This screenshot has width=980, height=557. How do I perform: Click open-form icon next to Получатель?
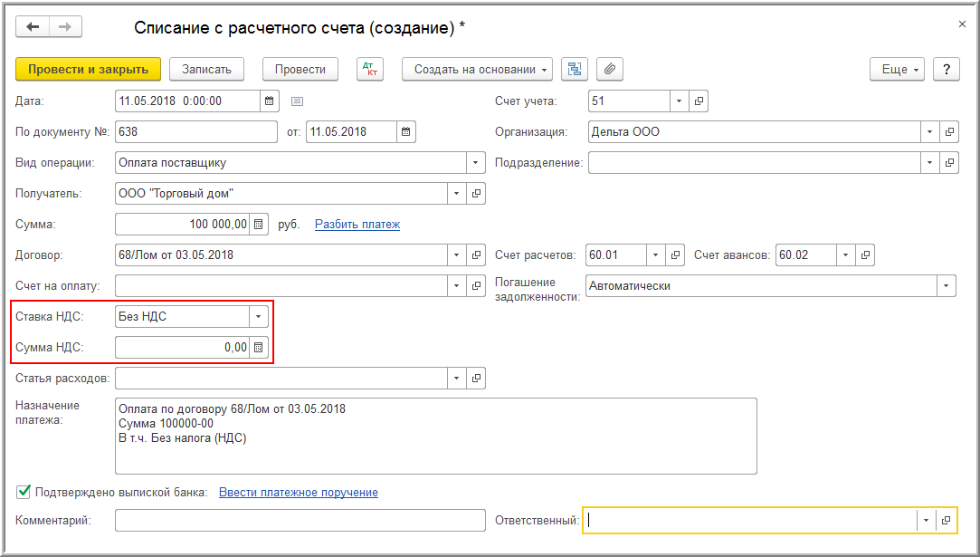(x=477, y=193)
